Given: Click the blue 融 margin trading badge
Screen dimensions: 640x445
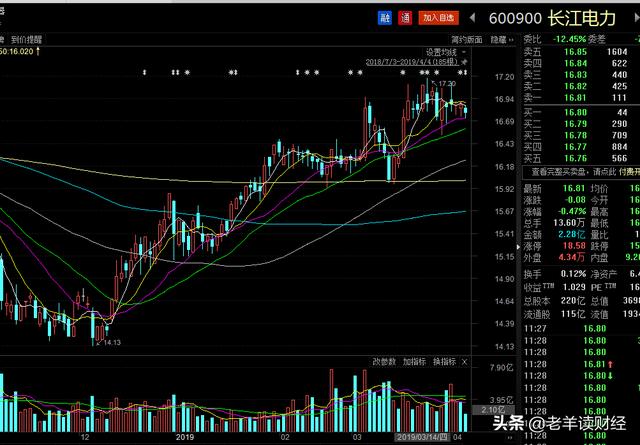Looking at the screenshot, I should (x=384, y=18).
